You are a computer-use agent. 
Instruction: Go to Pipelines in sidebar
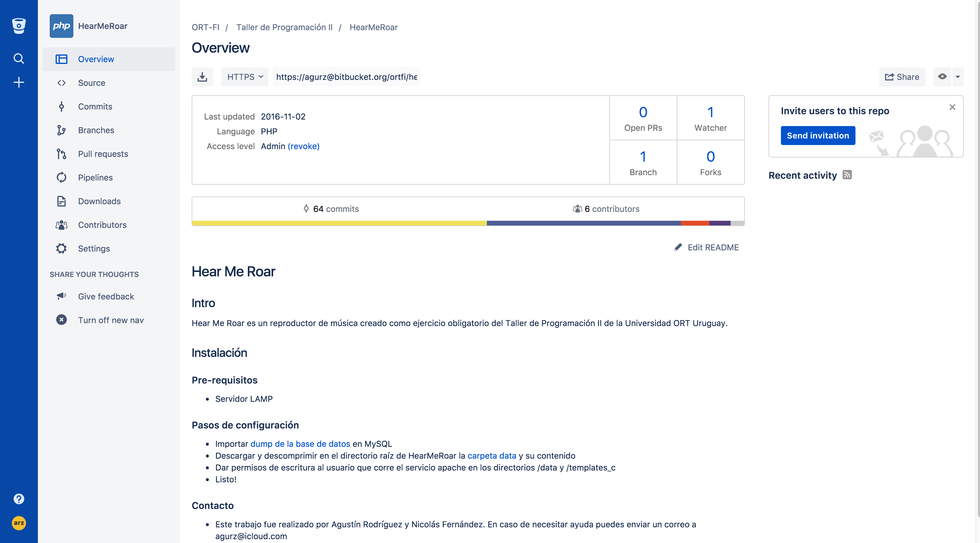(95, 178)
